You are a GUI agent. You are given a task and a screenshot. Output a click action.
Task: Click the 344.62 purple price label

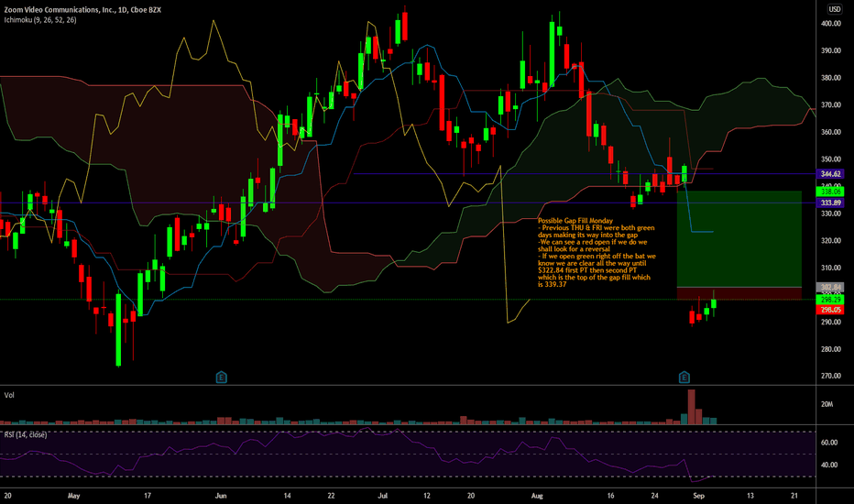831,174
